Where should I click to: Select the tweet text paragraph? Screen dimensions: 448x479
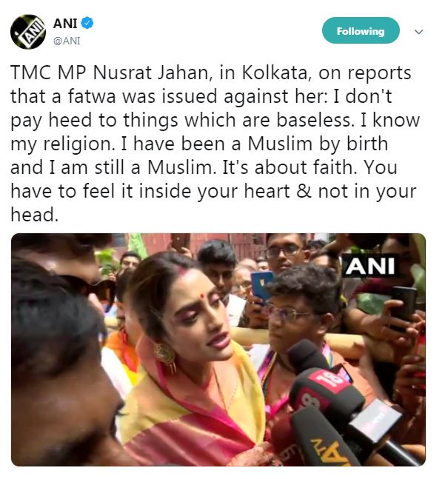click(x=215, y=144)
